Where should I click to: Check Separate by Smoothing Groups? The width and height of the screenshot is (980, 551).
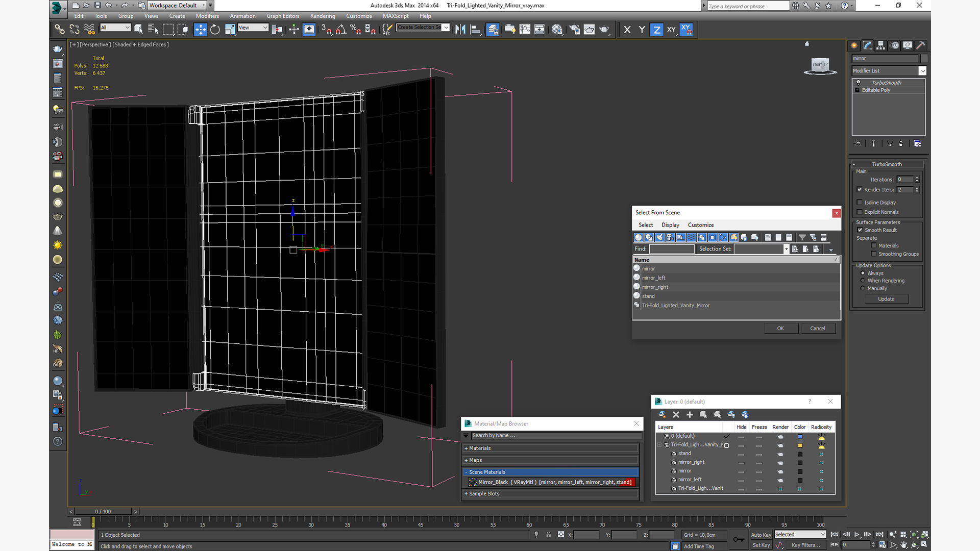[x=874, y=254]
